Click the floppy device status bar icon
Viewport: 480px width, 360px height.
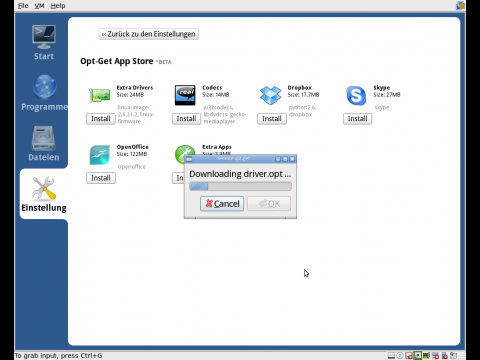click(409, 356)
